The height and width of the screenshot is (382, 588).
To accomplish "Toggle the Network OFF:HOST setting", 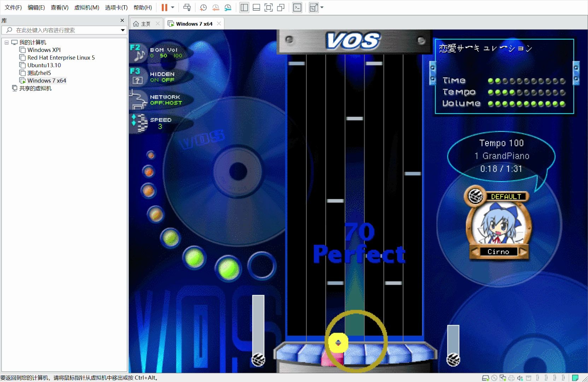I will pyautogui.click(x=166, y=103).
